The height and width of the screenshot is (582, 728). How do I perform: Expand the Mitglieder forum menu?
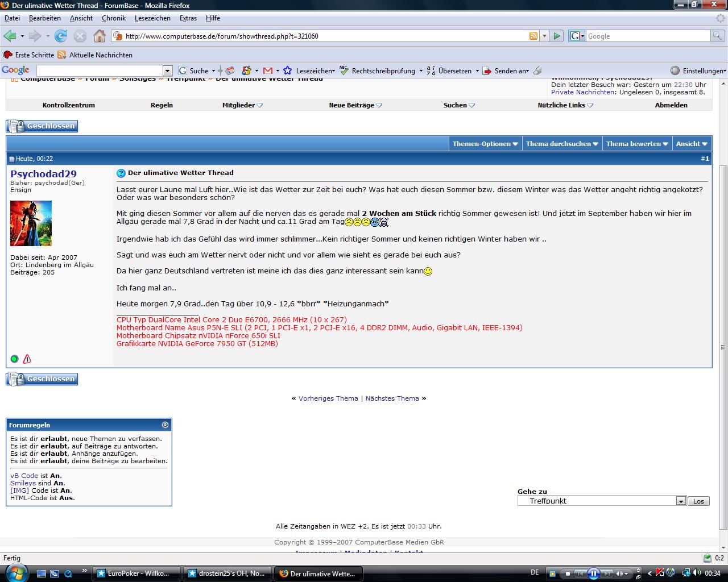coord(242,105)
